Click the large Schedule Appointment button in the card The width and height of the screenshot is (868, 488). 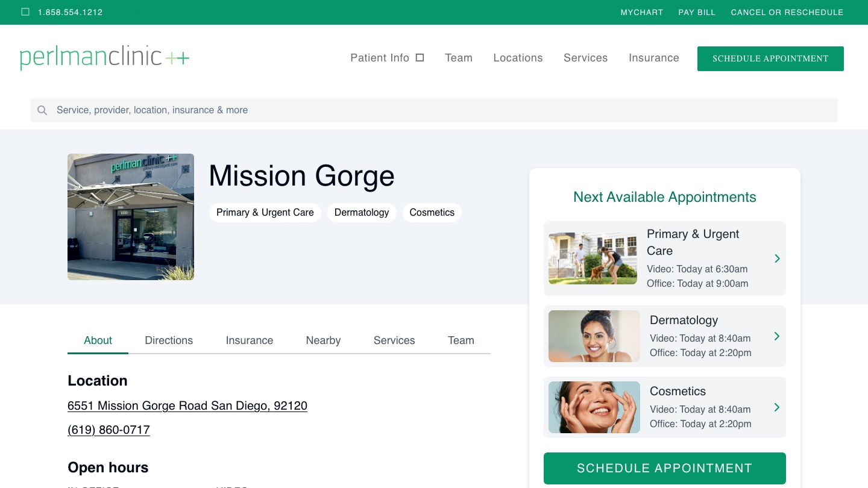click(664, 468)
